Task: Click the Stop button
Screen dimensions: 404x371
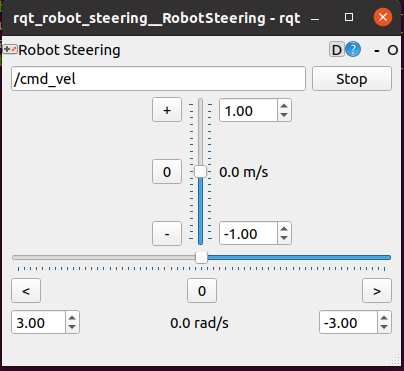Action: click(352, 79)
